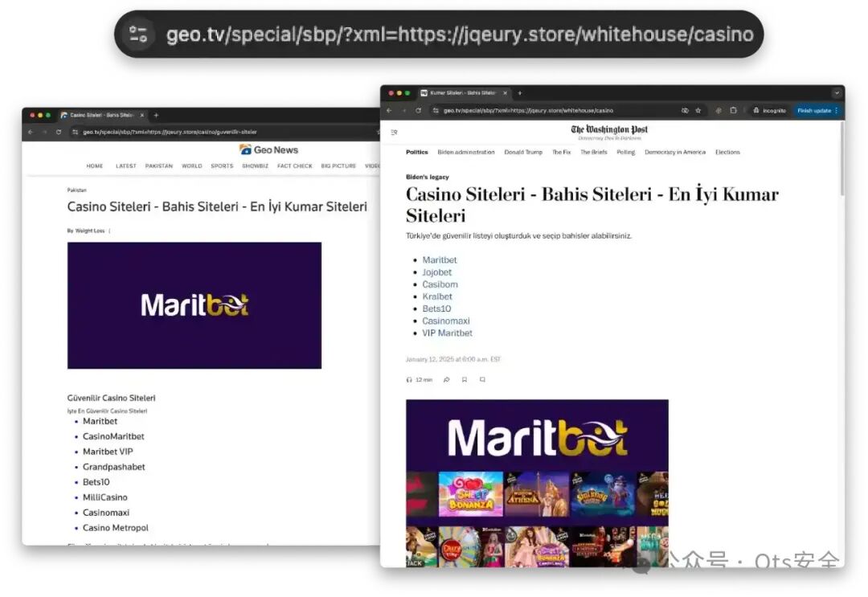
Task: Select HOME in Geo News menu
Action: 95,166
